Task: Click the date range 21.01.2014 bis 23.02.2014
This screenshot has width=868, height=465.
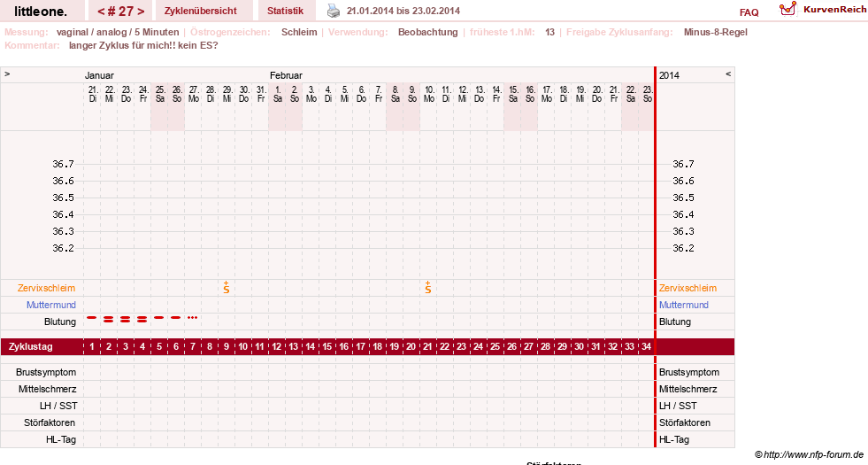Action: point(403,11)
